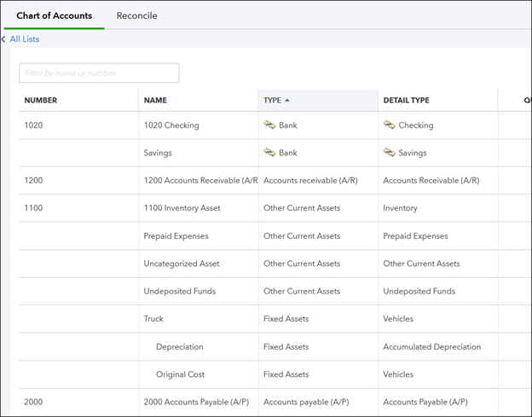Image resolution: width=532 pixels, height=417 pixels.
Task: Open the 1100 Inventory Asset account
Action: (x=182, y=208)
